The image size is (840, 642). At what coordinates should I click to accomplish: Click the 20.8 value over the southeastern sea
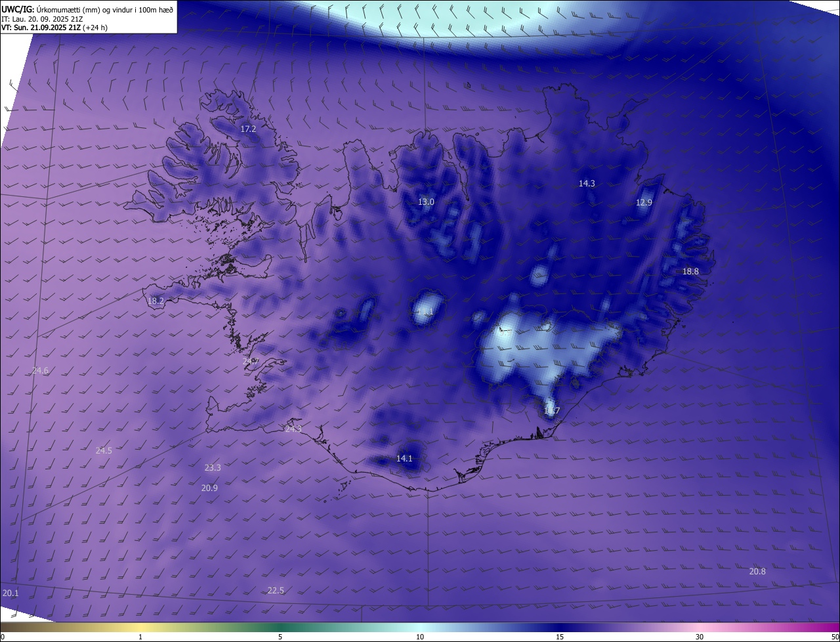757,572
